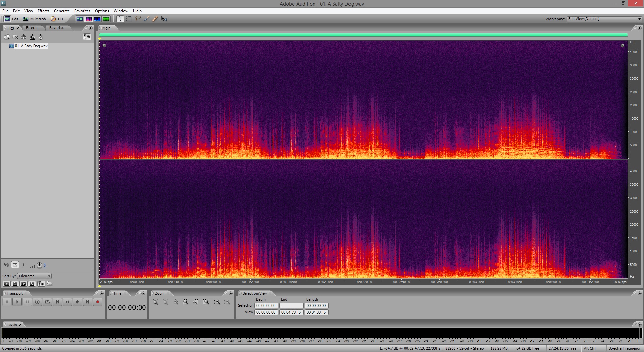Switch to CD view
644x352 pixels.
tap(57, 19)
